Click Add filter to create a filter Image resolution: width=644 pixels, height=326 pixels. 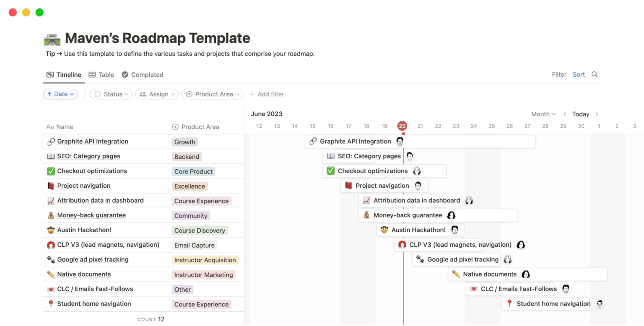(267, 94)
